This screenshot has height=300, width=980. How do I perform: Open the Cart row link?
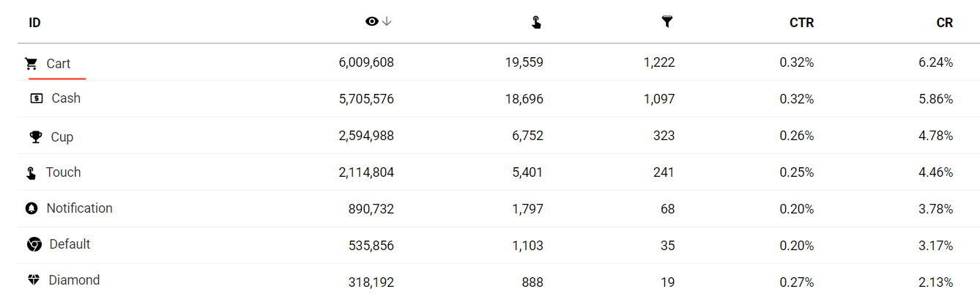(x=59, y=64)
